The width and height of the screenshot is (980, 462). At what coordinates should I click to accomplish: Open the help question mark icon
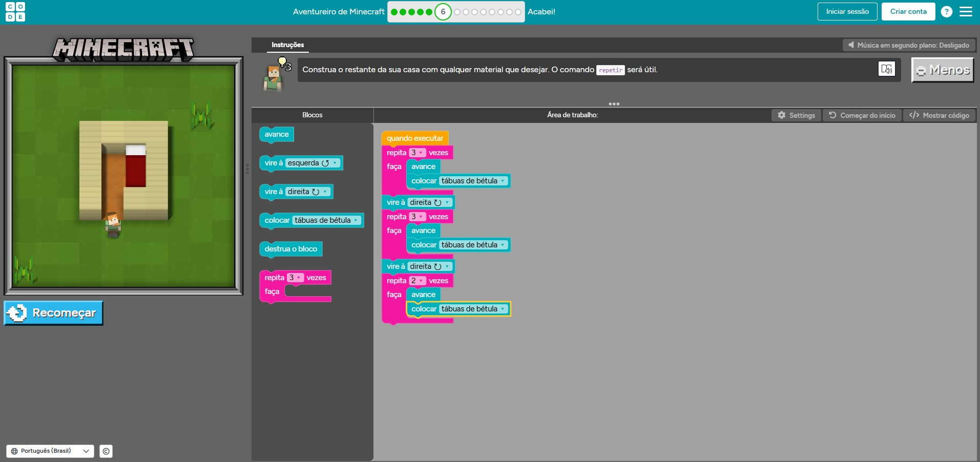click(947, 12)
